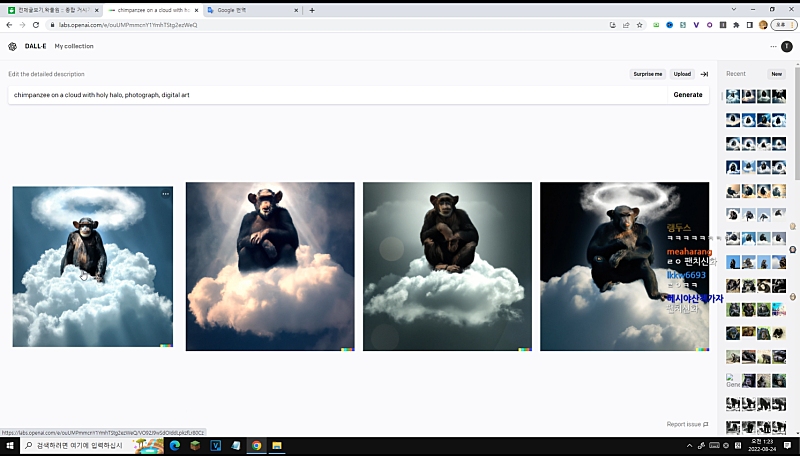
Task: Click the OpenAI logo icon
Action: tap(12, 46)
